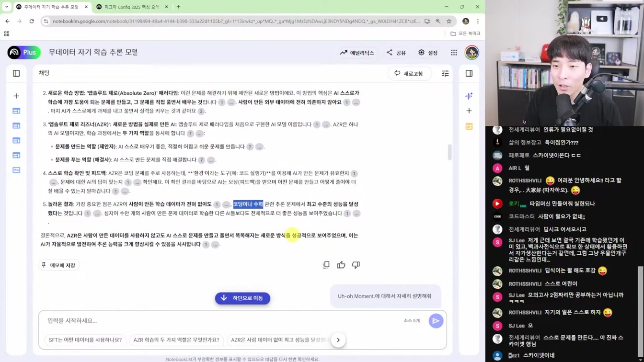Open Chrome's three-dot menu

(x=478, y=21)
